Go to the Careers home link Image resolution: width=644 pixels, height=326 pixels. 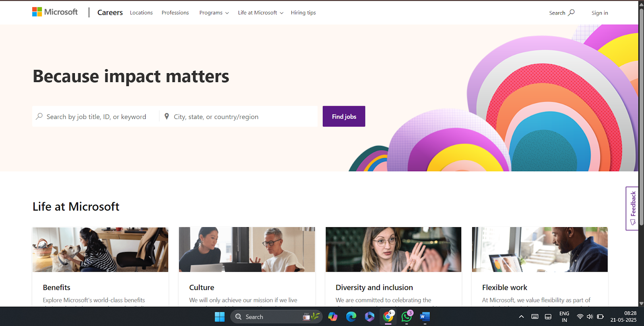(x=110, y=12)
